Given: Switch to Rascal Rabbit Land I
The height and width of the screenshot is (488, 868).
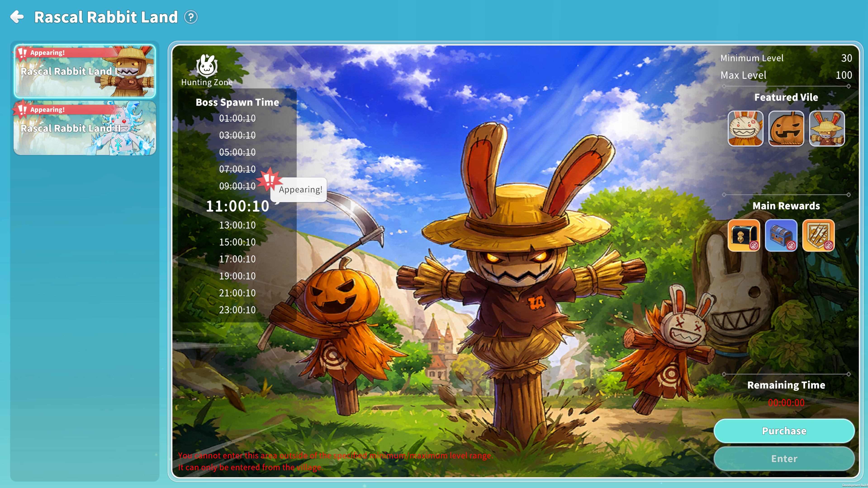Looking at the screenshot, I should pyautogui.click(x=85, y=71).
